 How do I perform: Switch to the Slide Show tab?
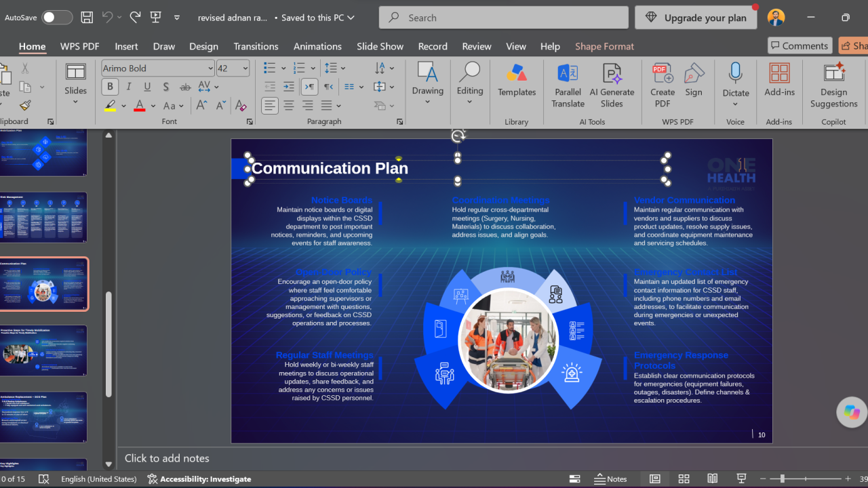coord(380,46)
